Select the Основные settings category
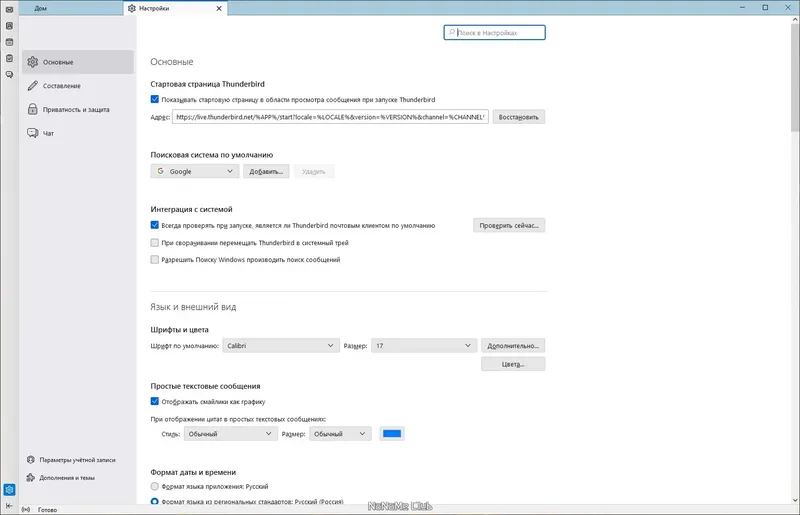The height and width of the screenshot is (515, 800). coord(78,62)
